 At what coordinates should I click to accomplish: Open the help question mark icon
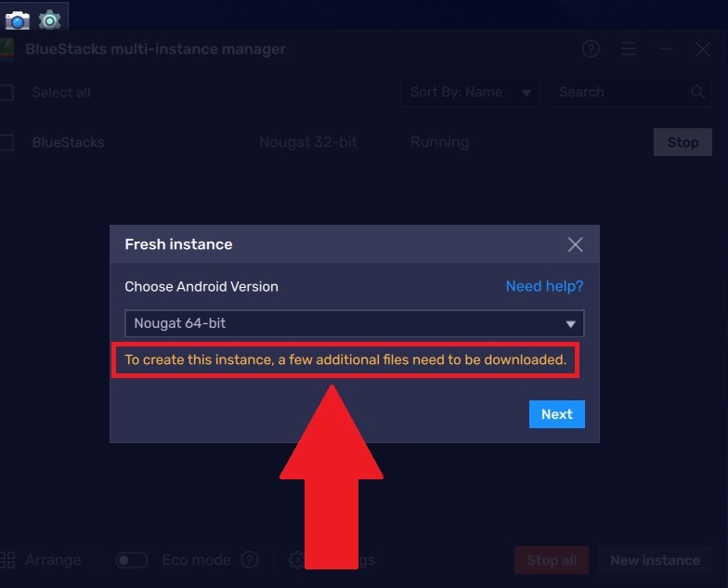591,48
